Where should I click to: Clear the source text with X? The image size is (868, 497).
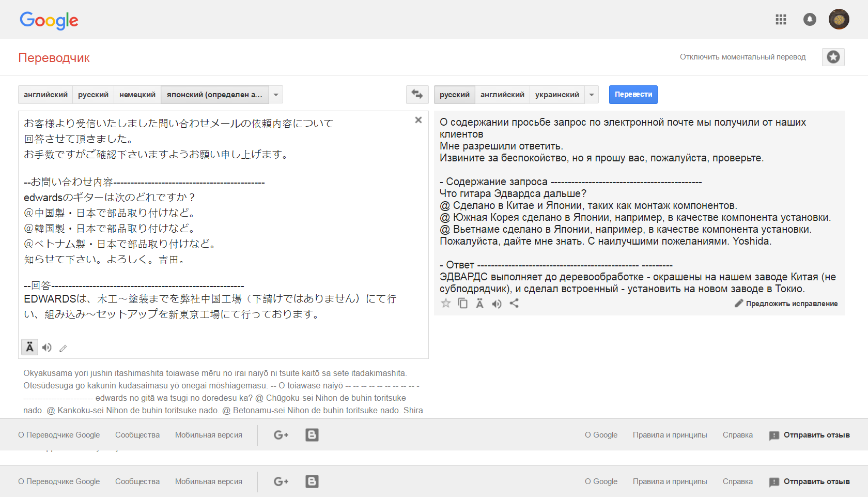coord(419,120)
